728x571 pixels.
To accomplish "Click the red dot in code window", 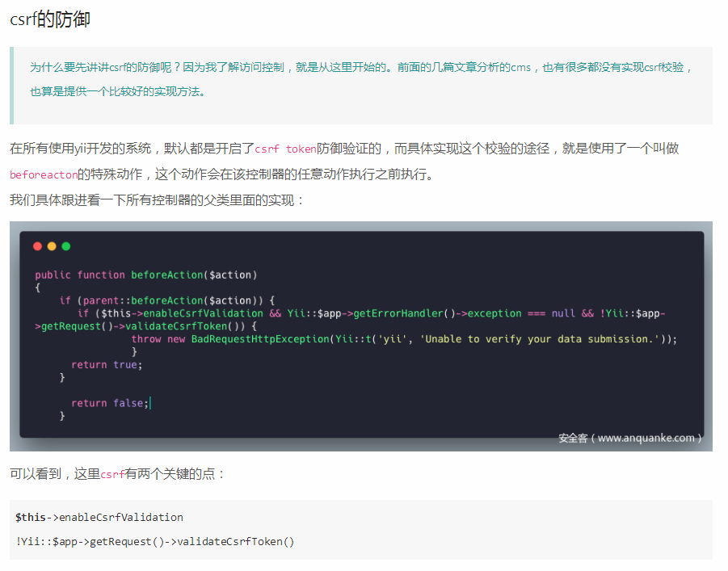I will click(37, 246).
